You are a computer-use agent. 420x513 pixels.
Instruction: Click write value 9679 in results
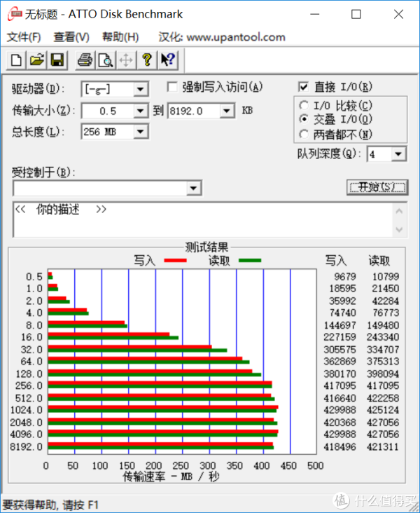click(x=345, y=276)
